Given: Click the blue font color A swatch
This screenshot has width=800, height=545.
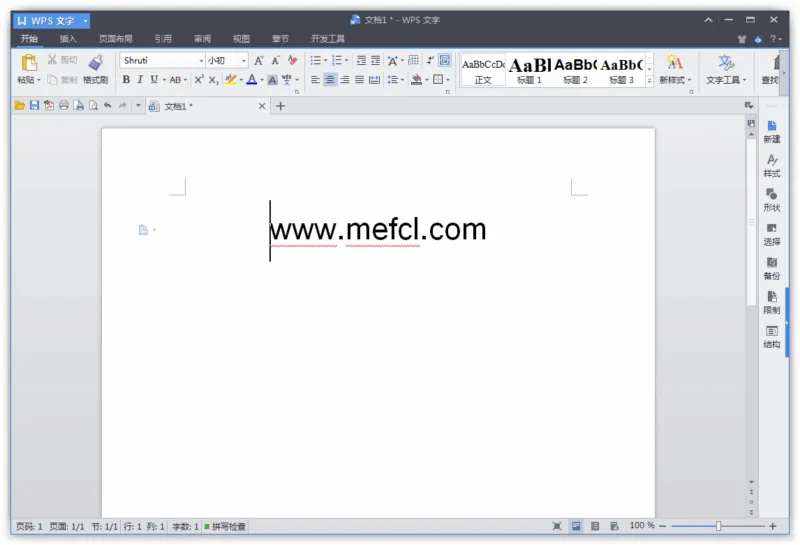Looking at the screenshot, I should (x=252, y=80).
